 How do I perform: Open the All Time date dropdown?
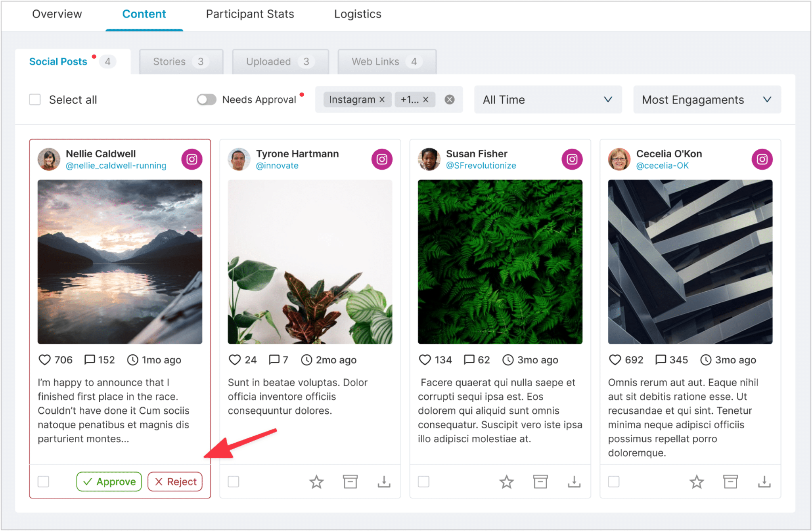coord(548,100)
